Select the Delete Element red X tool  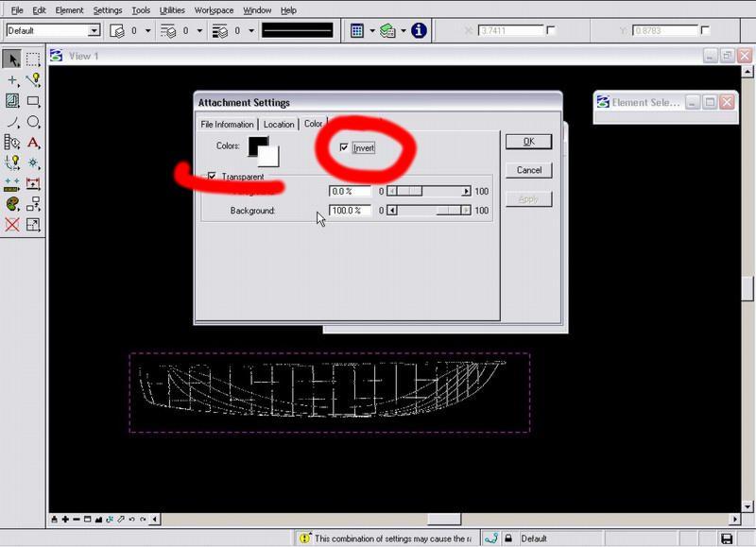coord(12,225)
